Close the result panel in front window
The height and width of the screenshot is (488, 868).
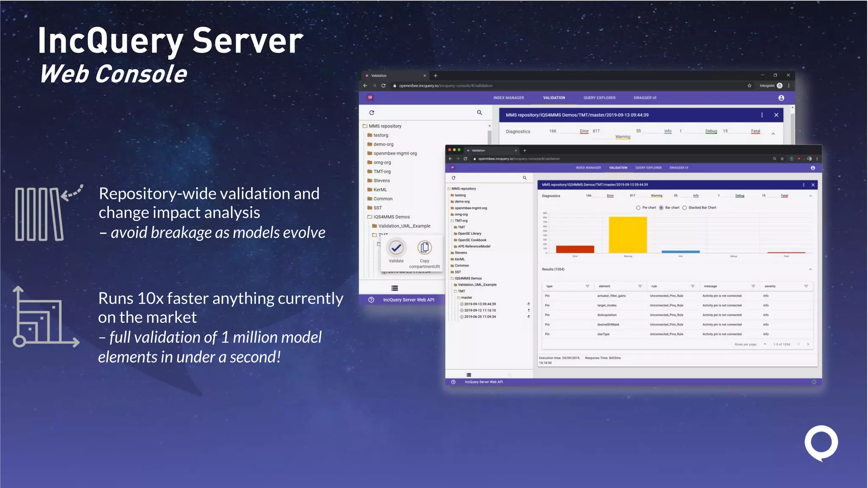tap(813, 185)
